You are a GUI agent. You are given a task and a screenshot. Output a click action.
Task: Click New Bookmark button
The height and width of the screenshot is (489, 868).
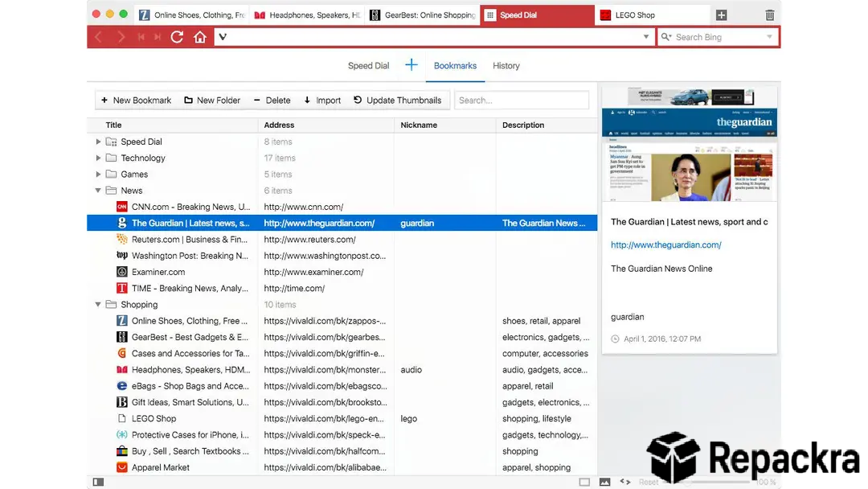coord(136,101)
